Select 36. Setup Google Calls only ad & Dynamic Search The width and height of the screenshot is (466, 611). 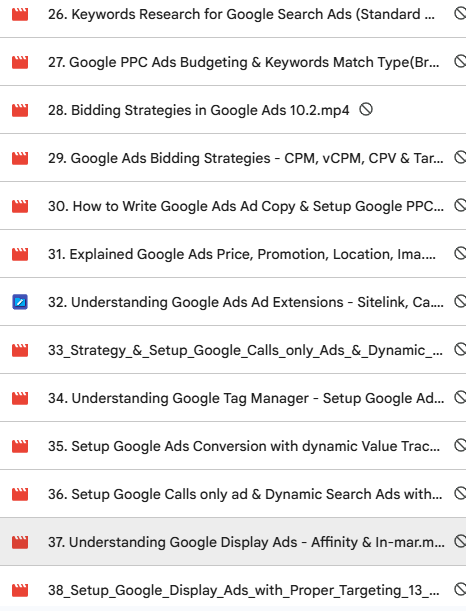point(245,494)
